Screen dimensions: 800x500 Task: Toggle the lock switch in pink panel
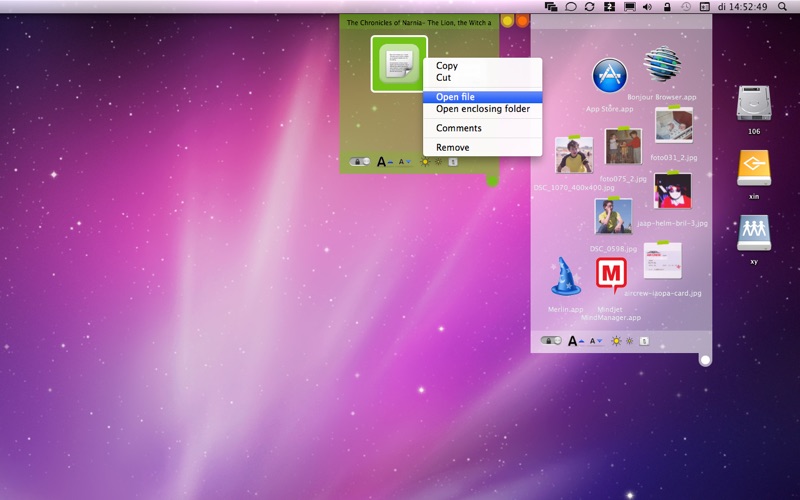click(551, 341)
